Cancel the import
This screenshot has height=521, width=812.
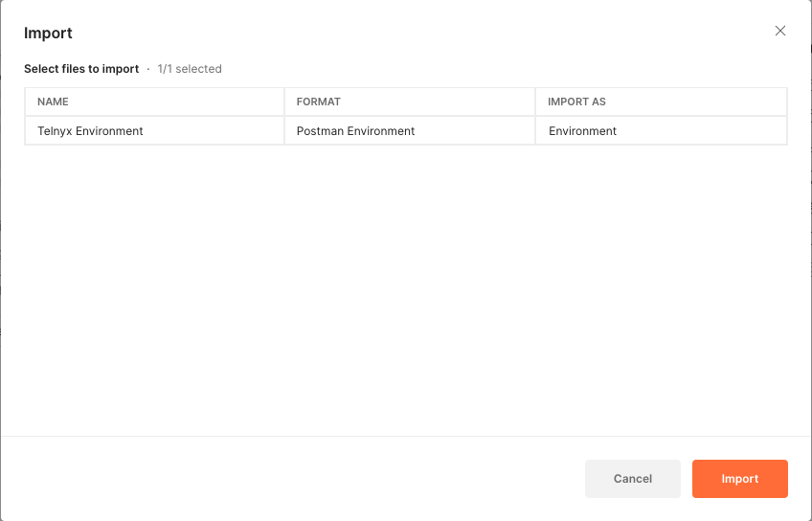[632, 479]
